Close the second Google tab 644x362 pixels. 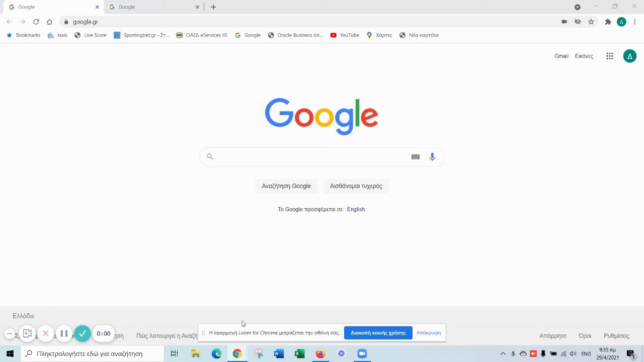click(x=197, y=7)
